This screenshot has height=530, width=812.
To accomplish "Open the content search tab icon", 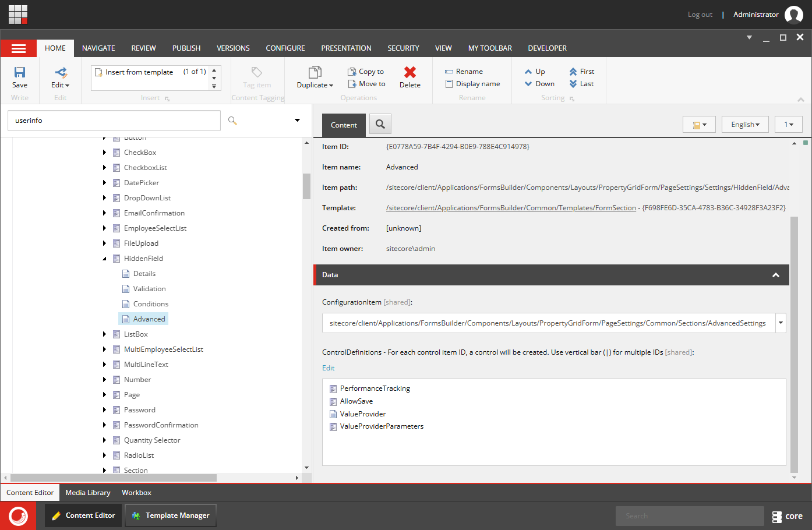I will coord(380,124).
